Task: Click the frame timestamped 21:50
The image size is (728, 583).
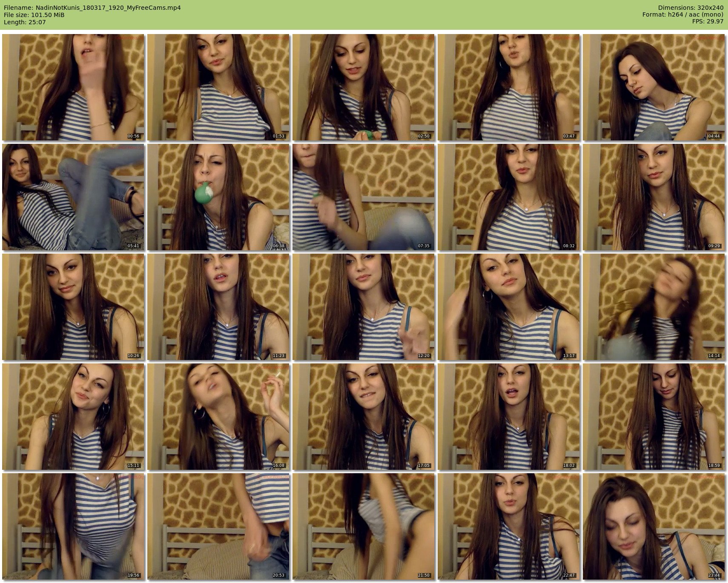Action: tap(364, 526)
